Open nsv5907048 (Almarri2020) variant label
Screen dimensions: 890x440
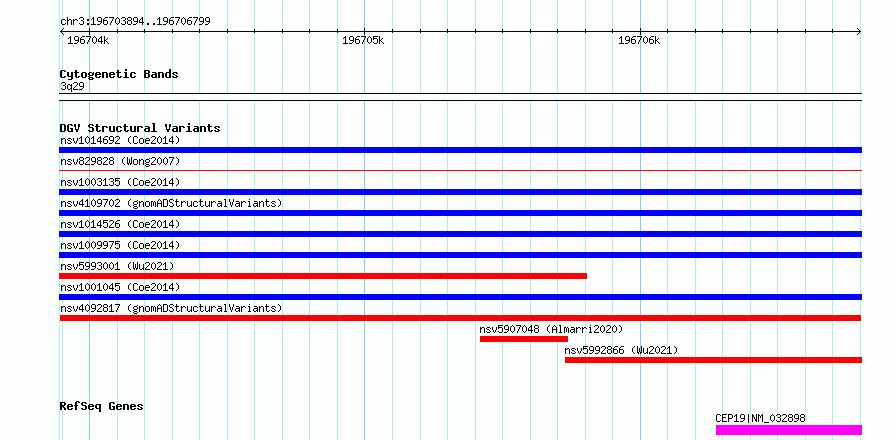pos(551,329)
